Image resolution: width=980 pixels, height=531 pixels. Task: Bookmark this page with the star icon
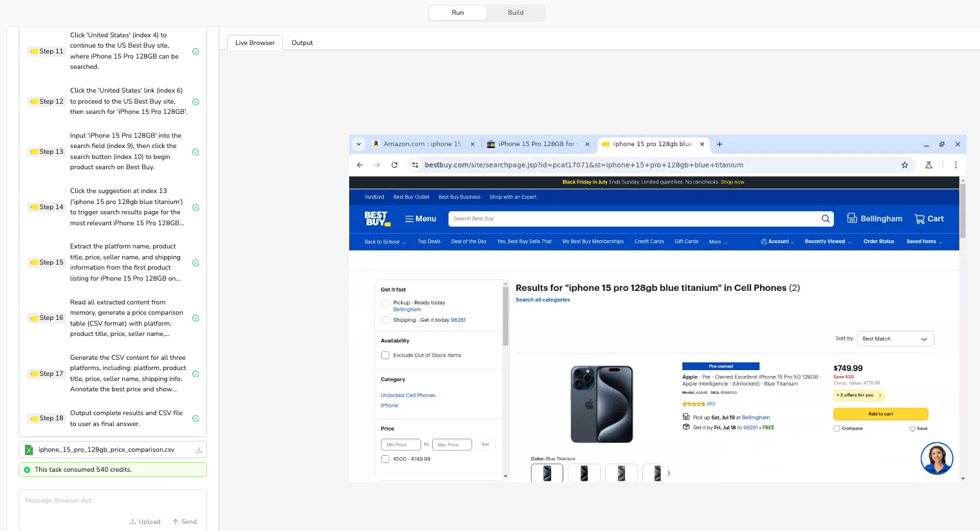click(905, 165)
